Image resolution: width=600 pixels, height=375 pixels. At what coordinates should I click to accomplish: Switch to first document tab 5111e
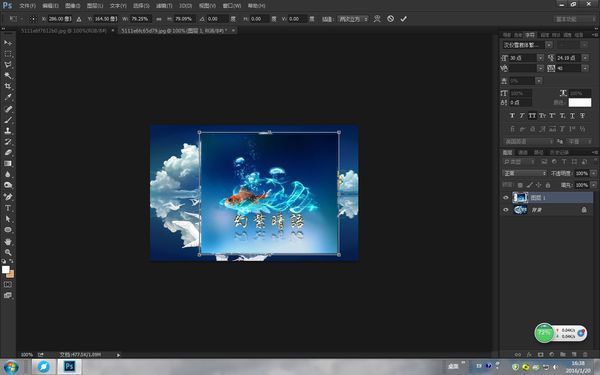pos(64,31)
